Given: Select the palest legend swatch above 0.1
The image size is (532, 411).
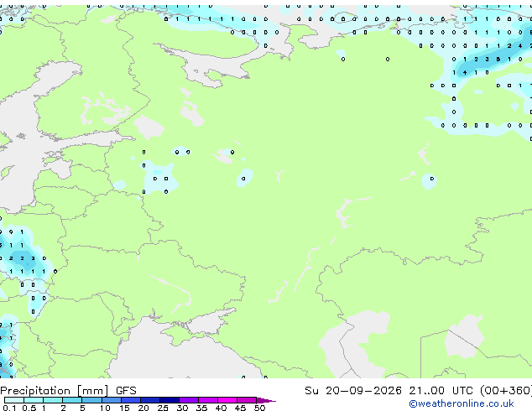Looking at the screenshot, I should [14, 400].
